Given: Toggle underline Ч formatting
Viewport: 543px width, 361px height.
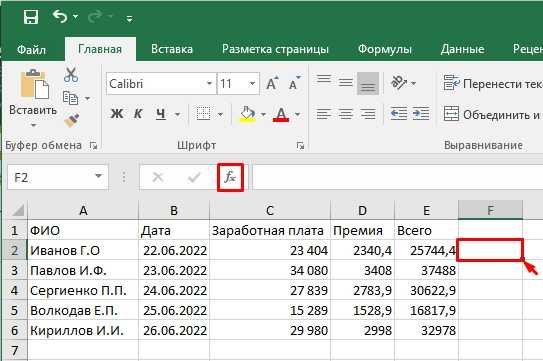Looking at the screenshot, I should tap(161, 114).
